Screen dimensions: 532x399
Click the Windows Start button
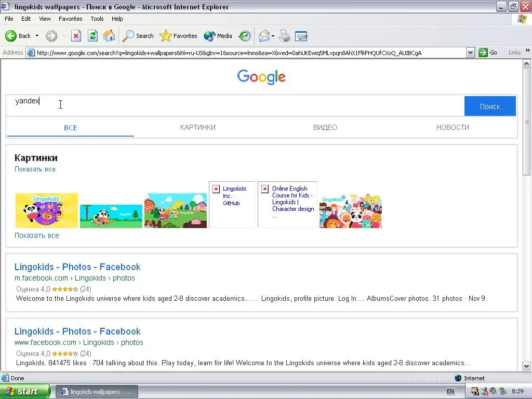tap(24, 391)
